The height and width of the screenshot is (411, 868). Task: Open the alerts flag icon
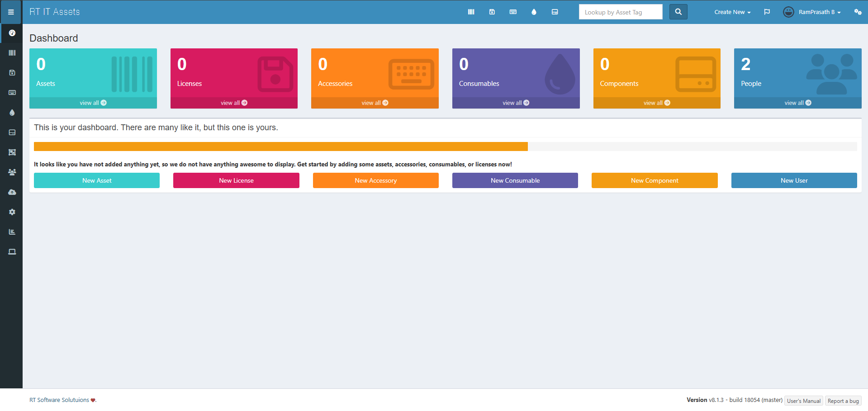pos(767,12)
